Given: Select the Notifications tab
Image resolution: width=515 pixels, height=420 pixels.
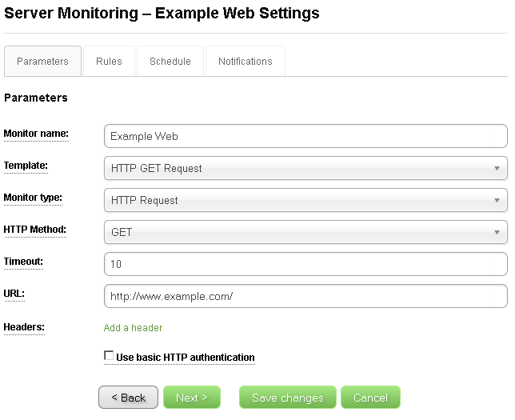Looking at the screenshot, I should 245,62.
